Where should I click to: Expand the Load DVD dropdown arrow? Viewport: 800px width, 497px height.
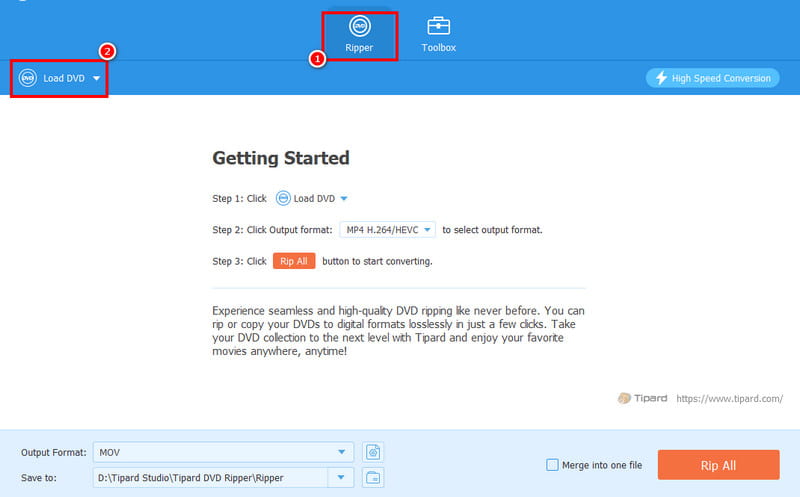(x=97, y=78)
